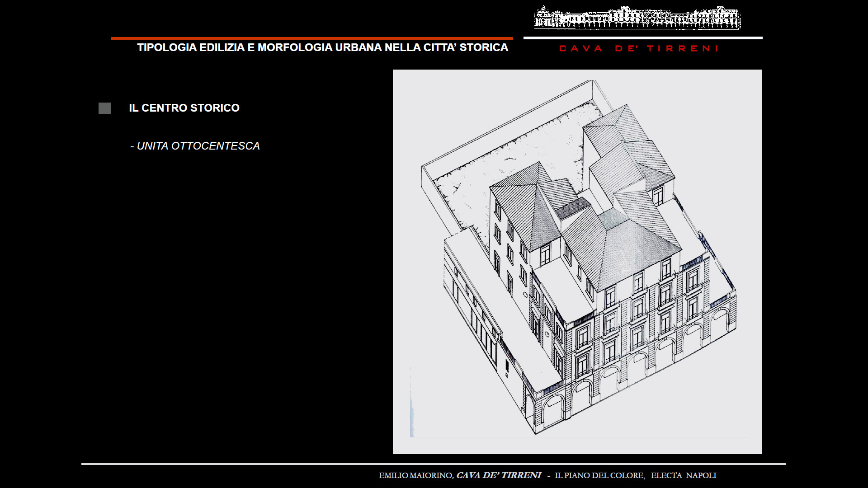Click the white line under the logo
Image resolution: width=868 pixels, height=488 pixels.
642,38
